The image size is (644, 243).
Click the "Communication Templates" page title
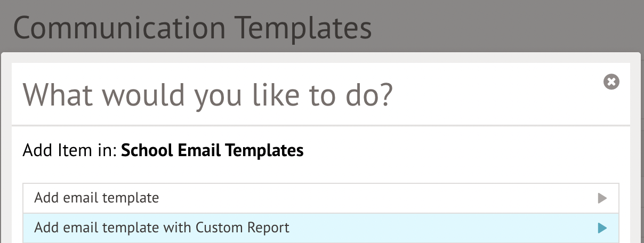tap(192, 28)
